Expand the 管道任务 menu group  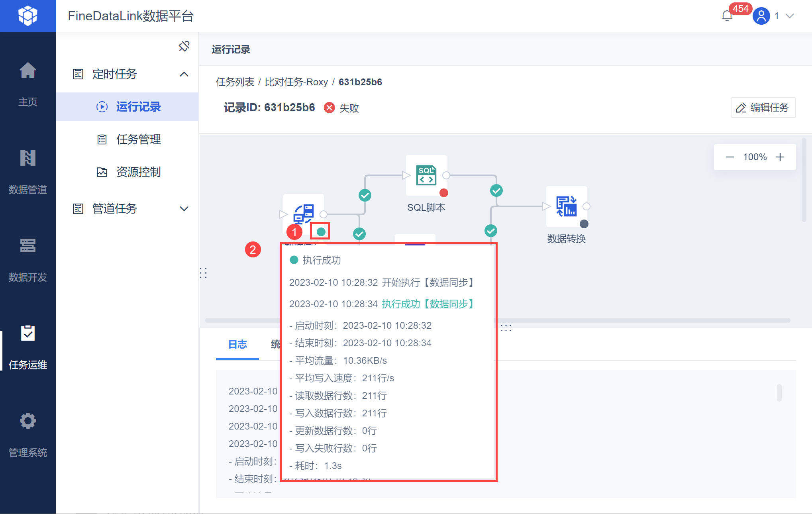click(184, 209)
